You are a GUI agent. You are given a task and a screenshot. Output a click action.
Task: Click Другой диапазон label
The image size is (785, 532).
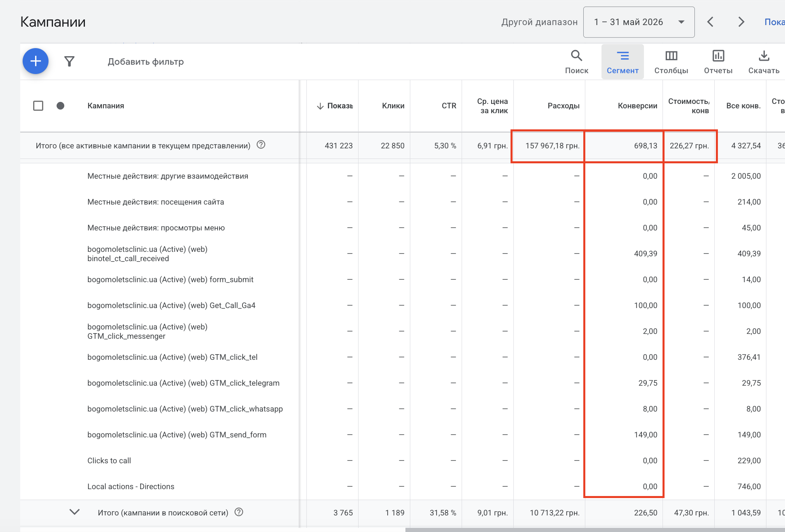[x=539, y=22]
